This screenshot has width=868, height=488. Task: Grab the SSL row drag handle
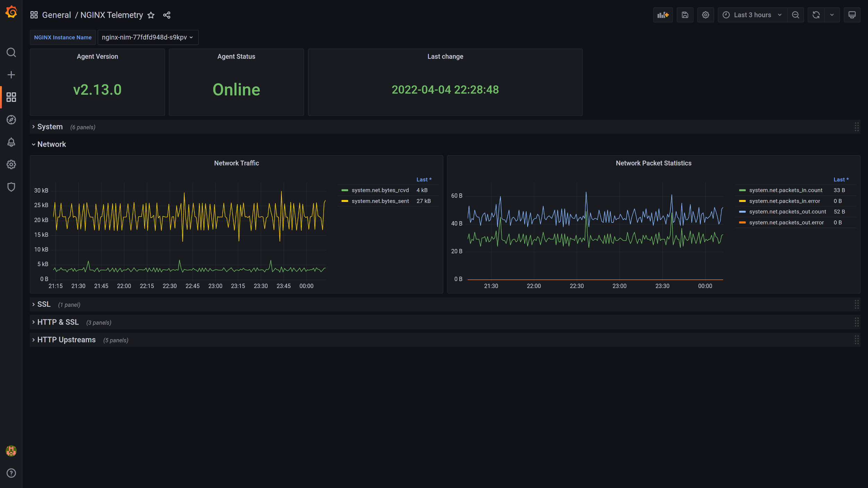pyautogui.click(x=857, y=304)
